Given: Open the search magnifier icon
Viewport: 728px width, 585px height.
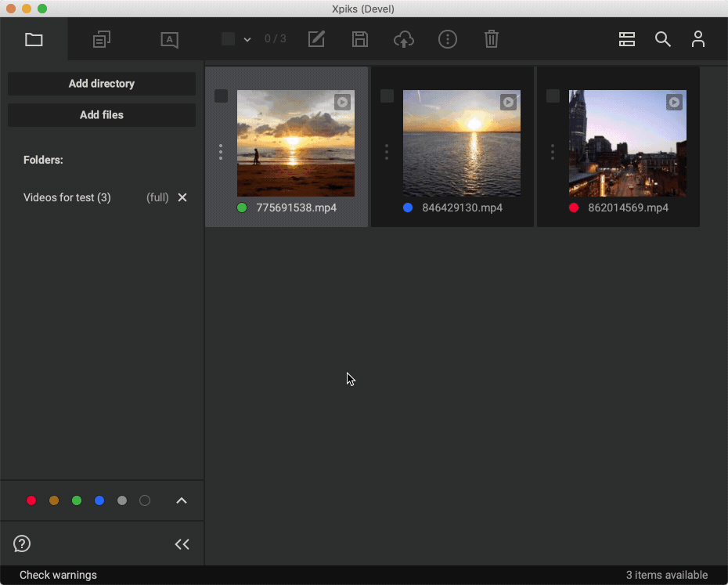Looking at the screenshot, I should pyautogui.click(x=663, y=39).
